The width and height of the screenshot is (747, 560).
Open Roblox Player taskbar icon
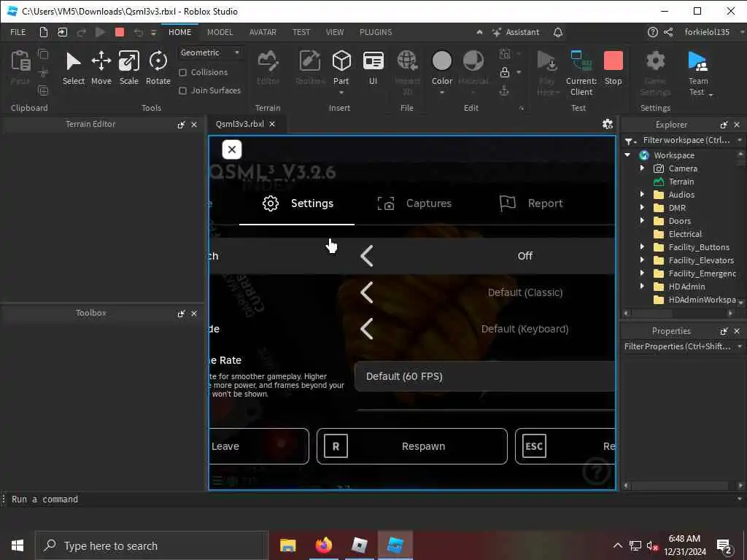pos(359,545)
